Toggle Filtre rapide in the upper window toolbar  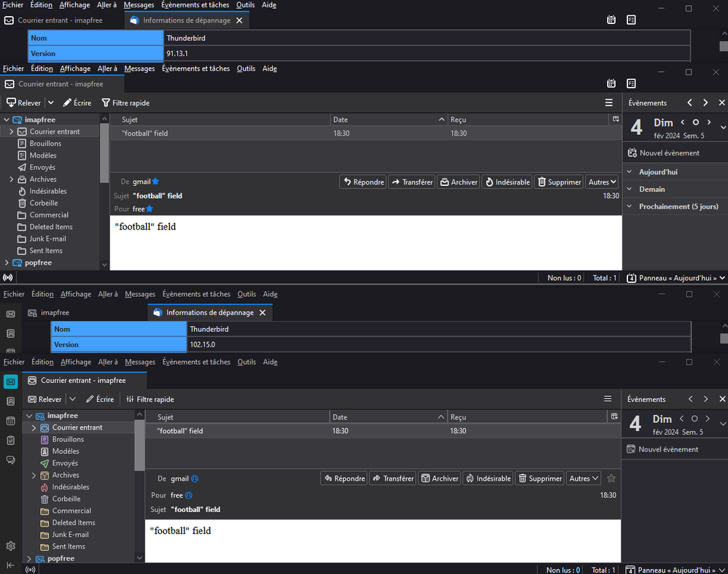[x=125, y=103]
